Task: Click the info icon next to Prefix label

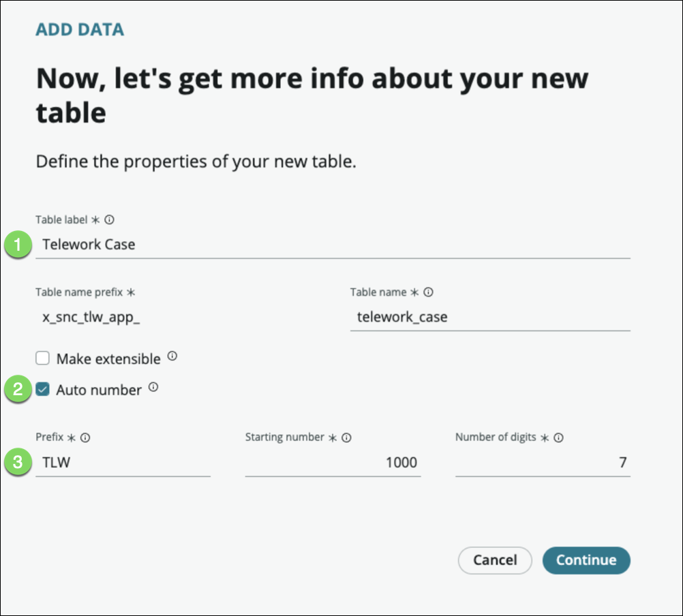Action: [85, 437]
